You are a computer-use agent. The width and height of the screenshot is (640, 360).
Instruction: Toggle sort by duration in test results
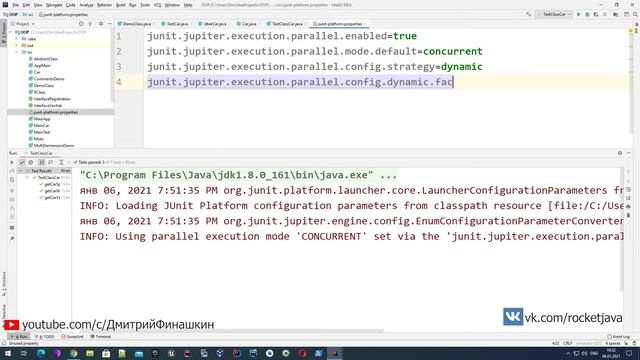tap(50, 162)
